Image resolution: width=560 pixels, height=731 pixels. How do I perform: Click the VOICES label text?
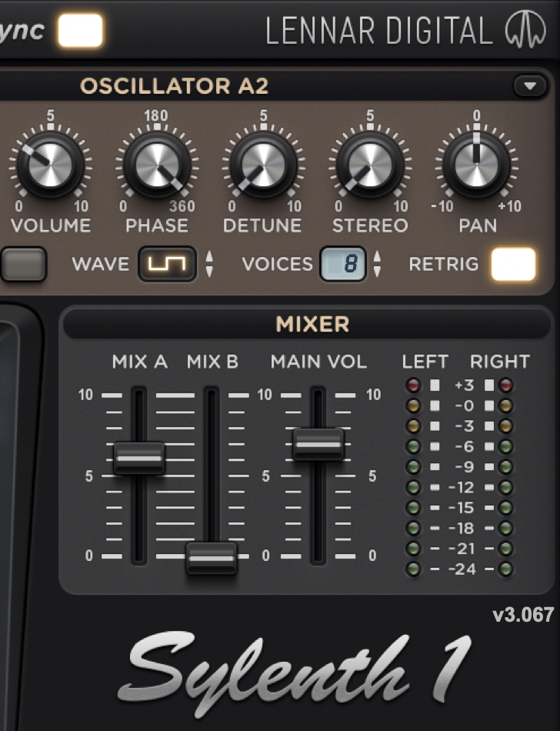pyautogui.click(x=277, y=265)
